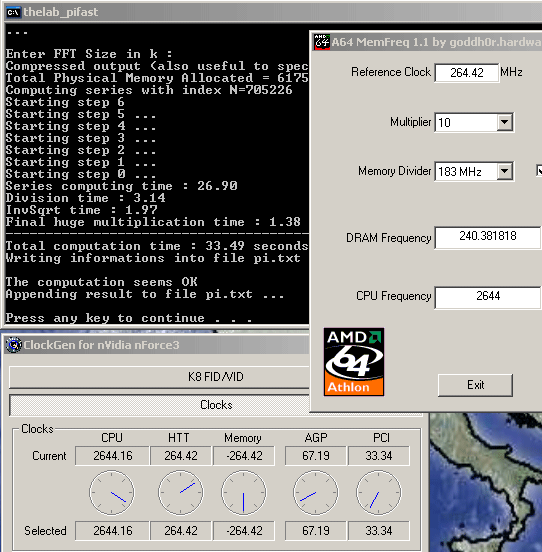
Task: Click the Current CPU value 2644.16
Action: pyautogui.click(x=112, y=456)
